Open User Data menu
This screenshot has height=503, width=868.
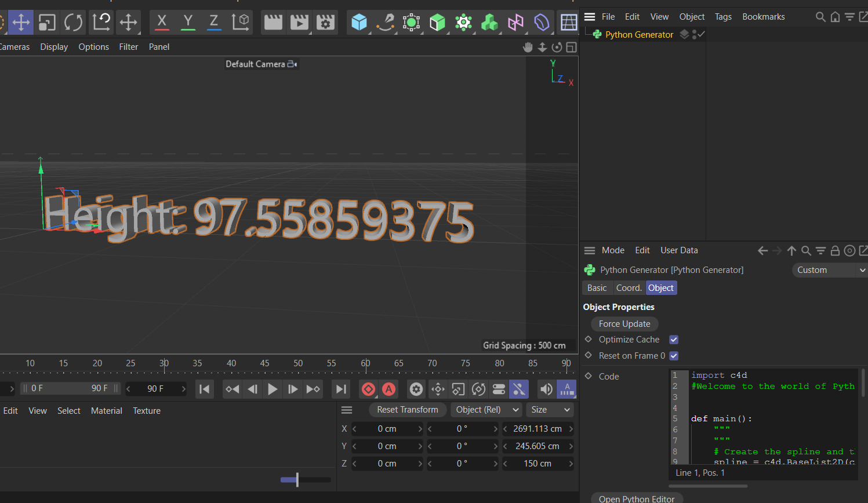click(x=679, y=250)
